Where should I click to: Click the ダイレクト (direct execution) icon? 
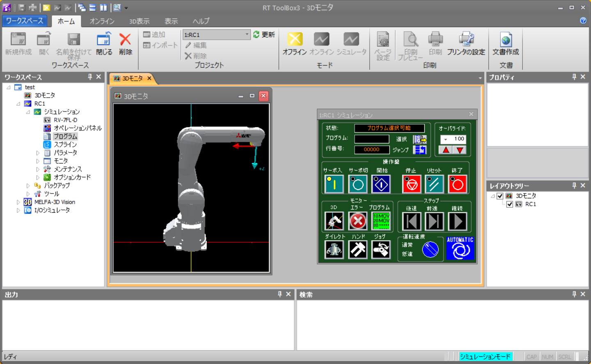334,249
